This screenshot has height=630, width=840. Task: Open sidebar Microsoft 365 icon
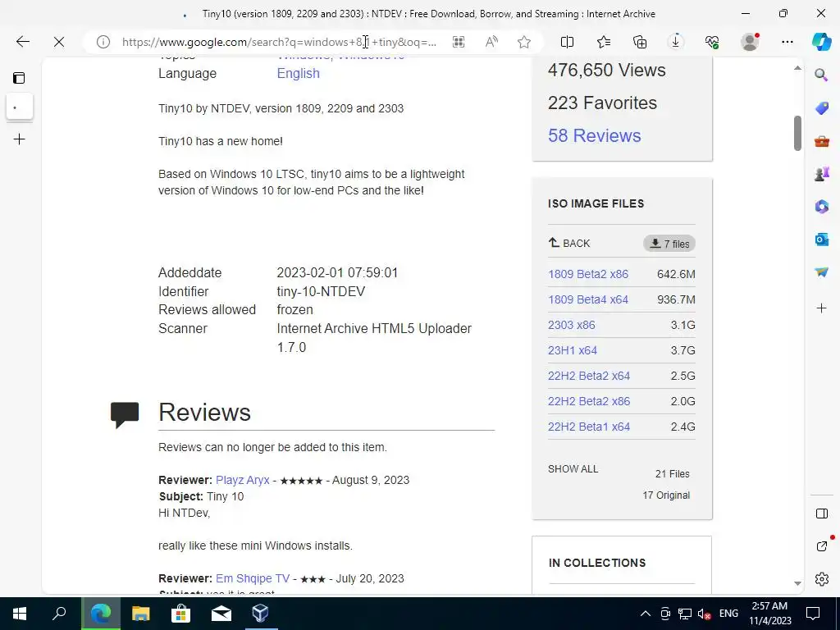[821, 206]
